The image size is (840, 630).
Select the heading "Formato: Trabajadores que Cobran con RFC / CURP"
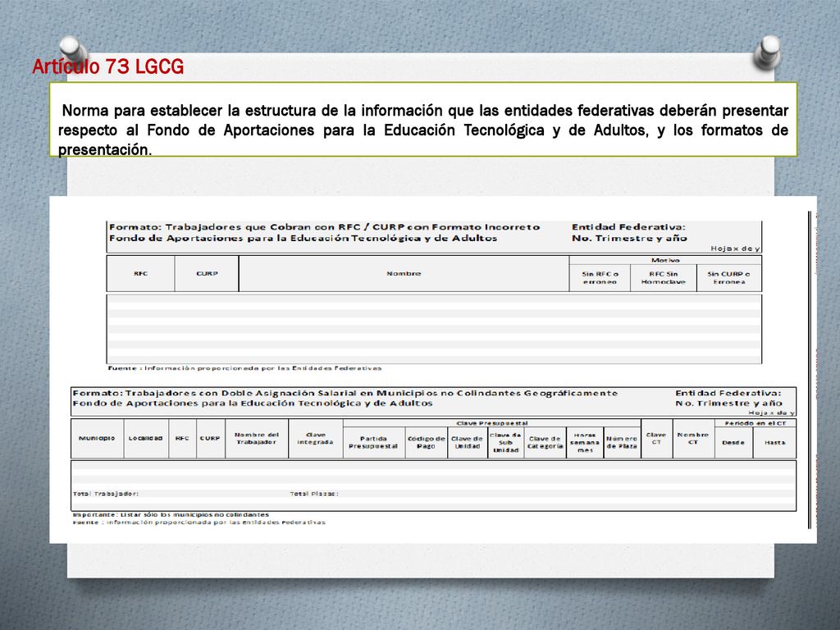pos(325,227)
